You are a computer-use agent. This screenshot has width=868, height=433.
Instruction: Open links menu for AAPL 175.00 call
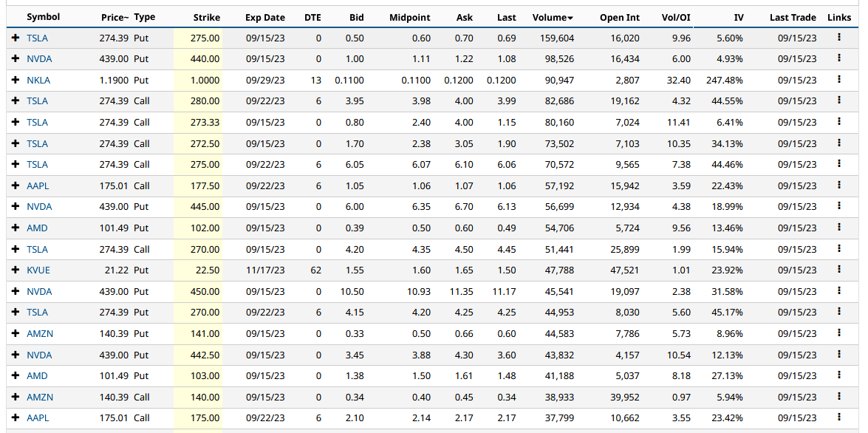click(x=839, y=418)
